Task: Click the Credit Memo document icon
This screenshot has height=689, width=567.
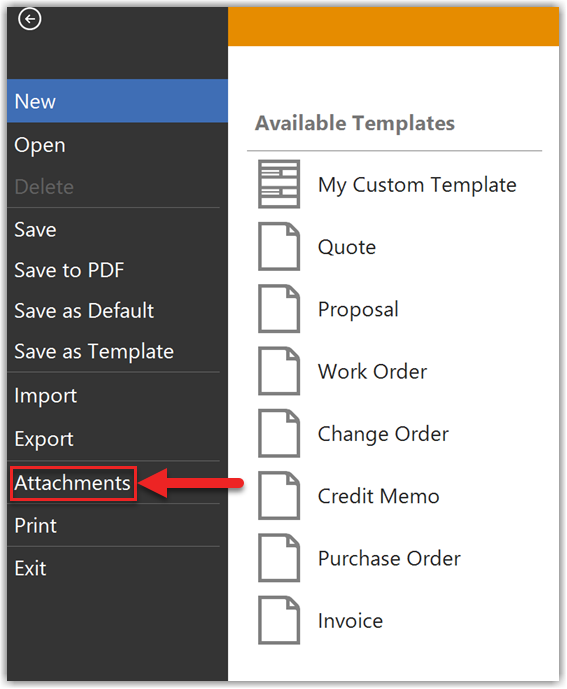Action: [x=279, y=496]
